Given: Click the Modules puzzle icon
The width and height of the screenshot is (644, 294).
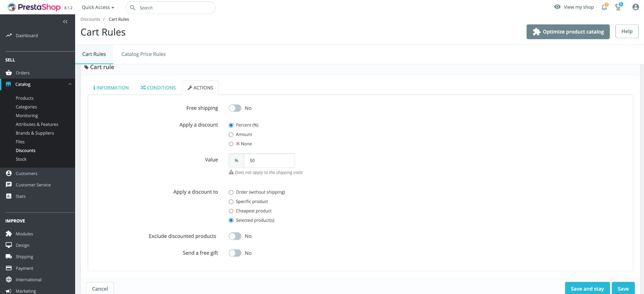Looking at the screenshot, I should (x=9, y=234).
